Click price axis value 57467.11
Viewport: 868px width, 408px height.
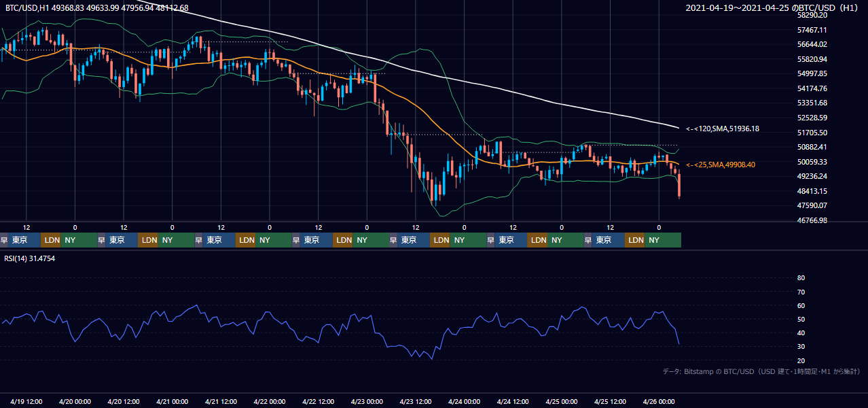click(x=812, y=30)
